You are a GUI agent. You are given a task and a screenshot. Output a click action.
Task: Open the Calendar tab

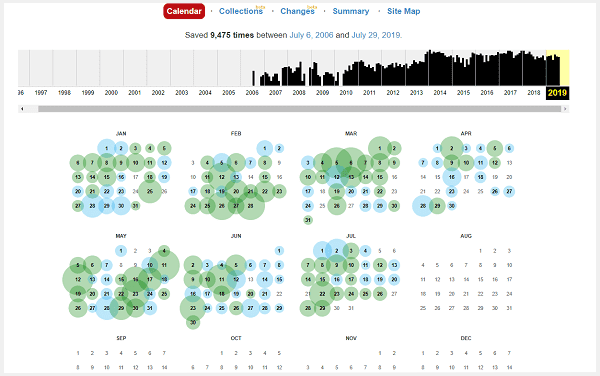(x=184, y=11)
